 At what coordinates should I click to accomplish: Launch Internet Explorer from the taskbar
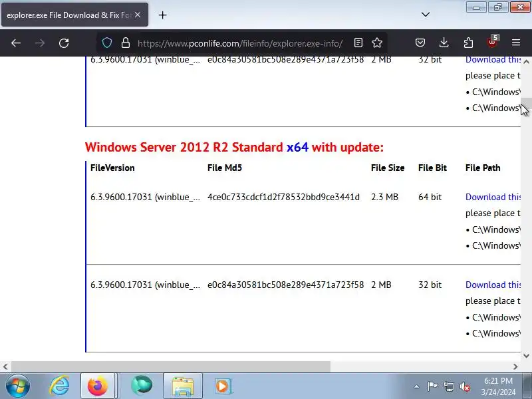coord(59,386)
